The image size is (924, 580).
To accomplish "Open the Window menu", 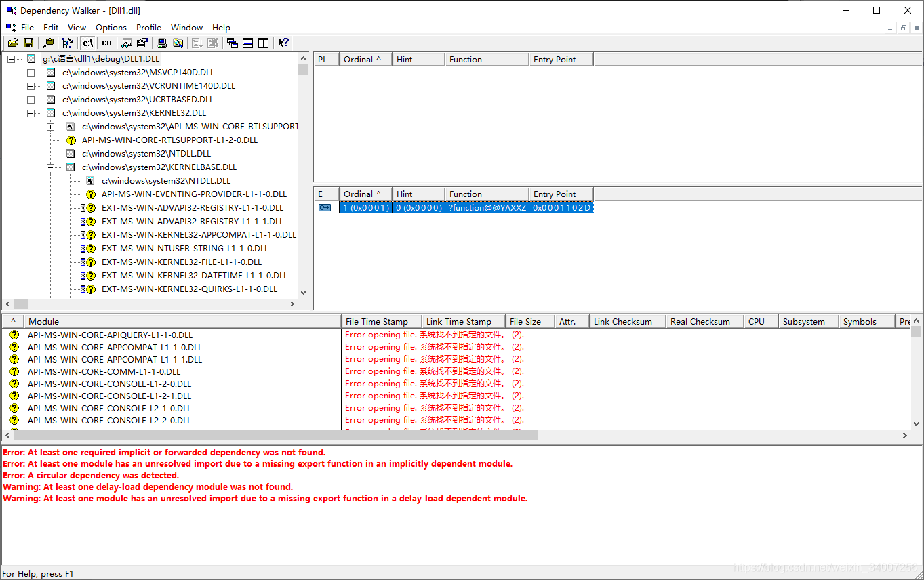I will pyautogui.click(x=186, y=27).
